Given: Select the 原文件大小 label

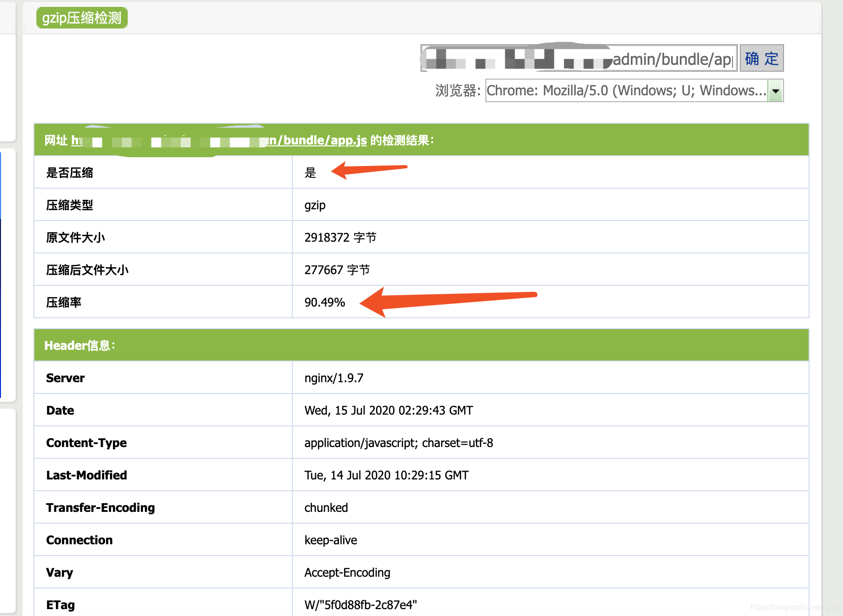Looking at the screenshot, I should click(x=76, y=238).
